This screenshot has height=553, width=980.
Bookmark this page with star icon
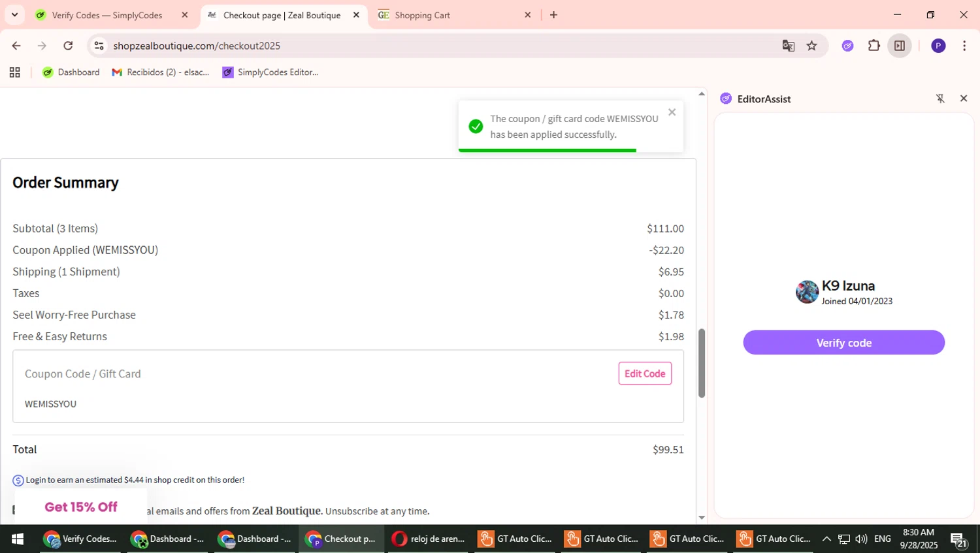pyautogui.click(x=811, y=46)
